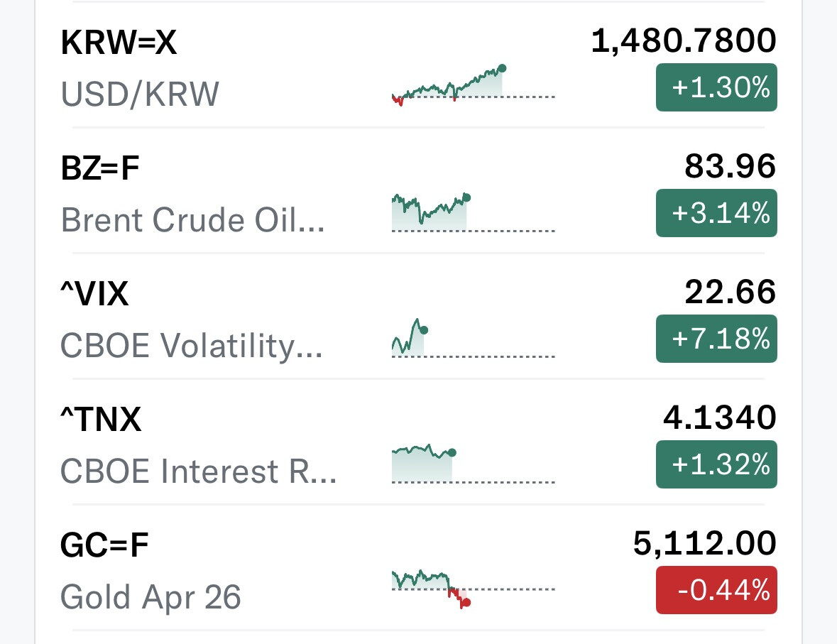
Task: Select the Gold Apr 26 label
Action: (x=151, y=597)
